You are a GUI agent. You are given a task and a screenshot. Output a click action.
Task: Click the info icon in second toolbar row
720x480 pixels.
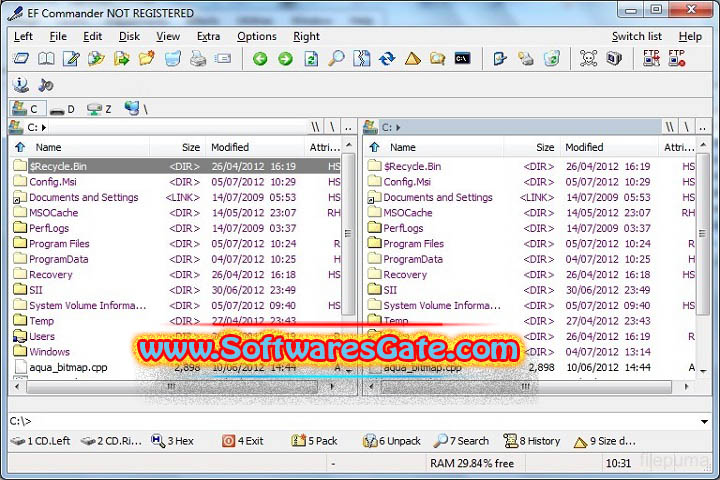pos(21,85)
